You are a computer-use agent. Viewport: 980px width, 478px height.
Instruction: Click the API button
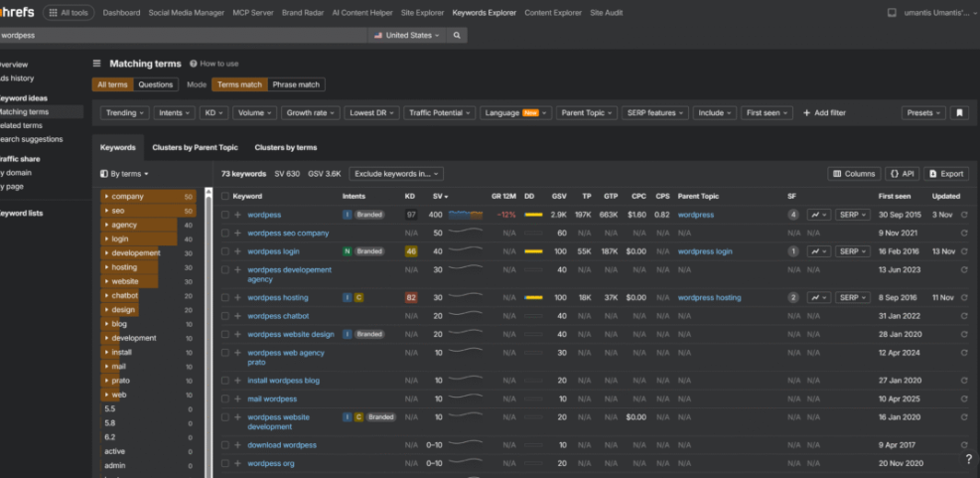pos(903,174)
